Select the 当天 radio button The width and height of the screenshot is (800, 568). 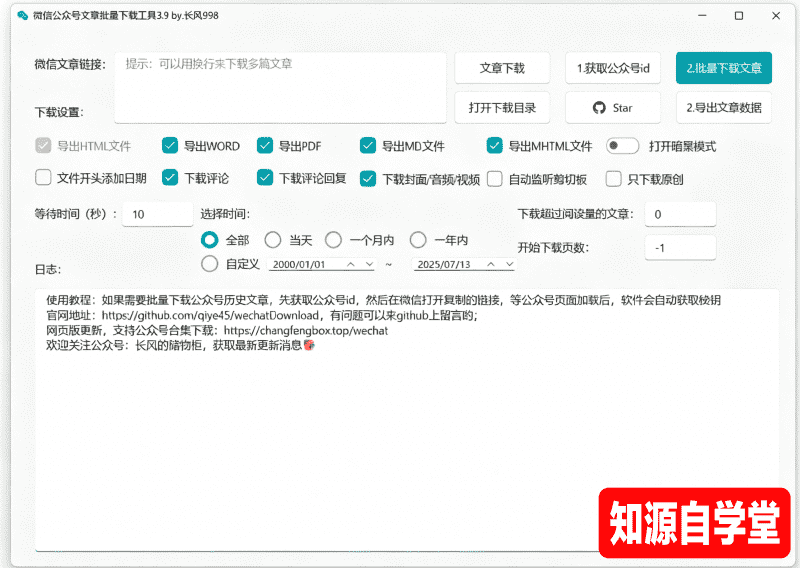coord(273,240)
